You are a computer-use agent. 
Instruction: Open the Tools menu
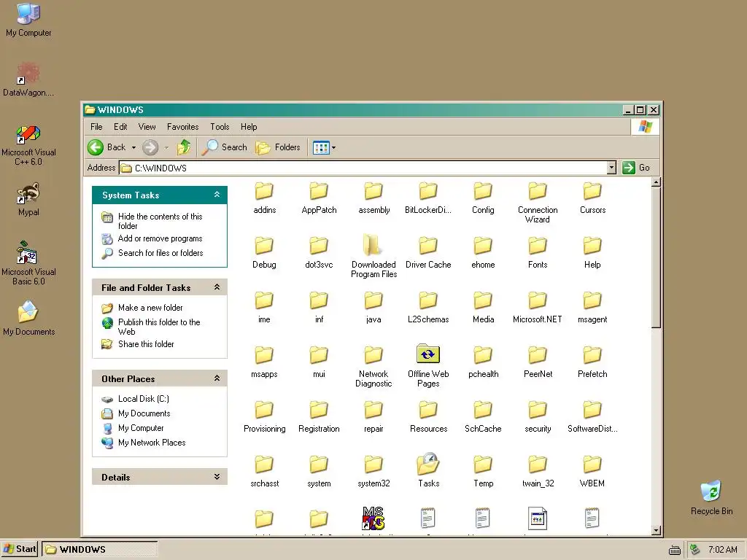click(220, 127)
